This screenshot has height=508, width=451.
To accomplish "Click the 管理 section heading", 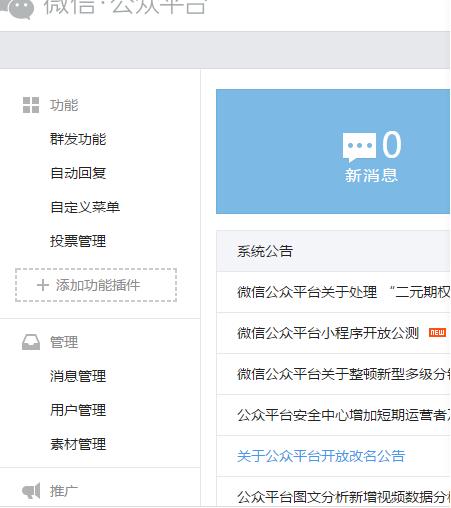I will click(x=64, y=342).
